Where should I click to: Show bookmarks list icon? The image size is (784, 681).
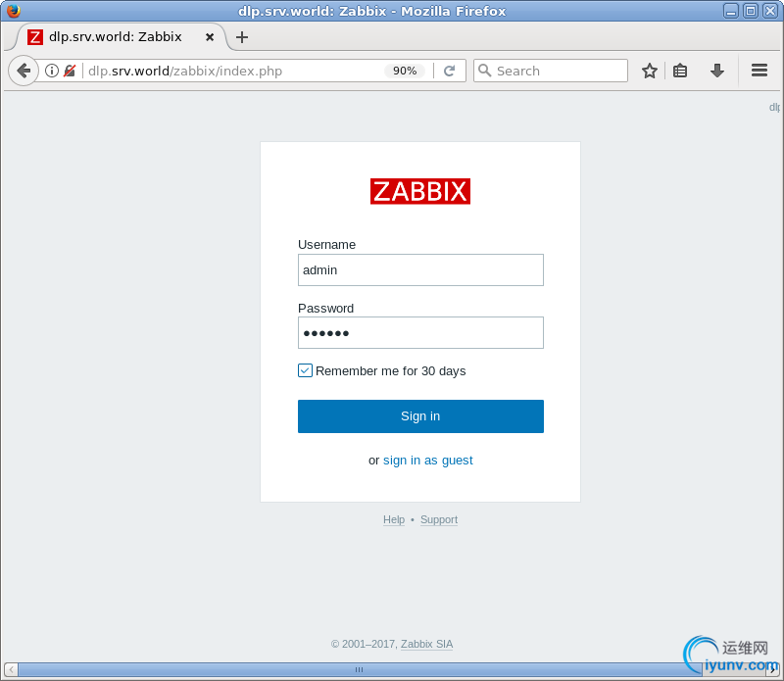pyautogui.click(x=680, y=71)
